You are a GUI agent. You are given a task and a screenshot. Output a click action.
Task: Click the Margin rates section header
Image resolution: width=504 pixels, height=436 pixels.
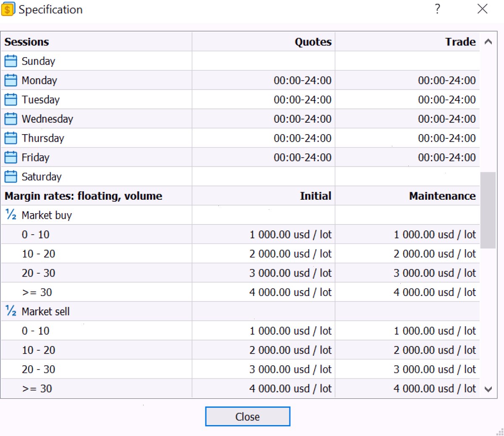tap(83, 196)
